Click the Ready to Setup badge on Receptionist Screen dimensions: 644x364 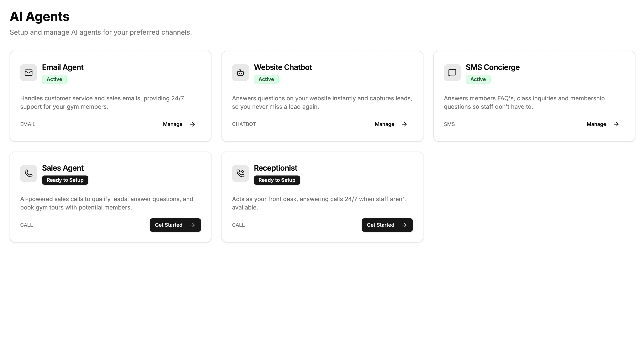277,180
